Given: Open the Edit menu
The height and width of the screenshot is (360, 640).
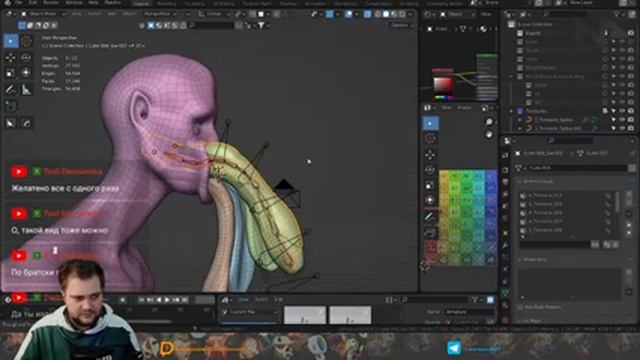Looking at the screenshot, I should (x=33, y=2).
